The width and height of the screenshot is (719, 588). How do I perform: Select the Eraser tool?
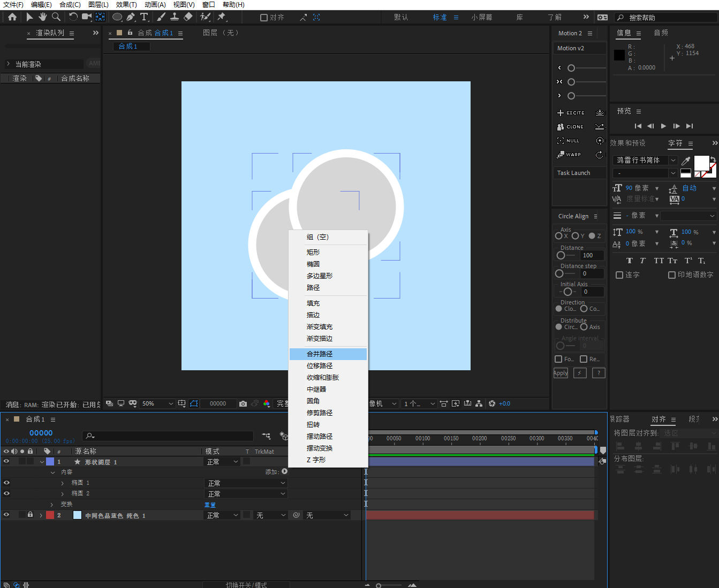[x=188, y=17]
